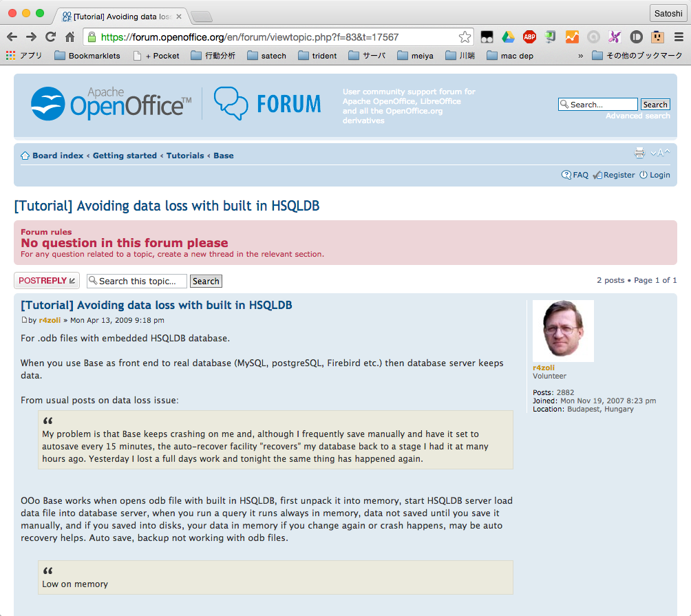This screenshot has height=616, width=691.
Task: Click the grey spiral extension icon
Action: coord(593,37)
